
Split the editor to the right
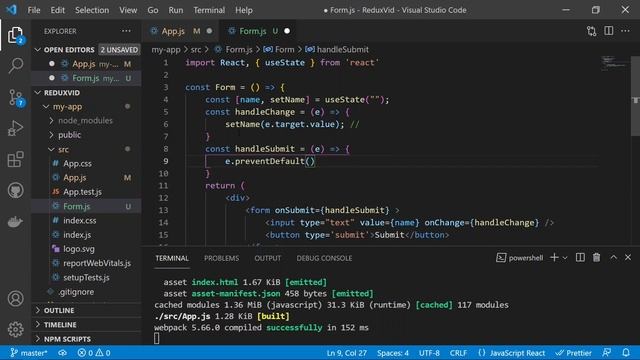click(x=609, y=31)
